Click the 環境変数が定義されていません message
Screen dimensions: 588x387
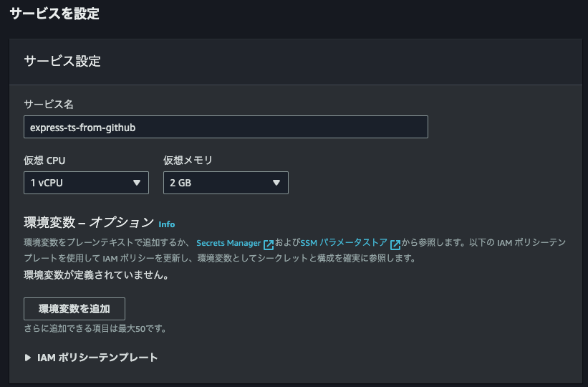tap(96, 274)
